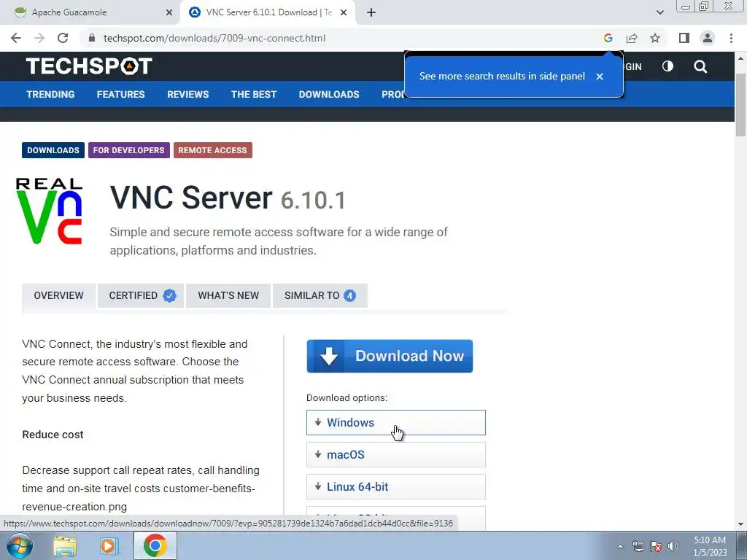
Task: Click the page vertical scrollbar thumb
Action: [741, 105]
